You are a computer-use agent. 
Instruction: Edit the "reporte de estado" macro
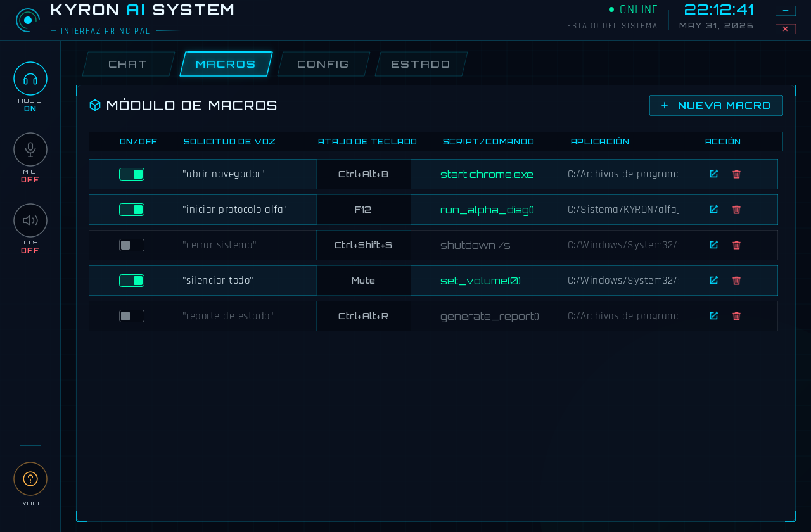coord(714,315)
